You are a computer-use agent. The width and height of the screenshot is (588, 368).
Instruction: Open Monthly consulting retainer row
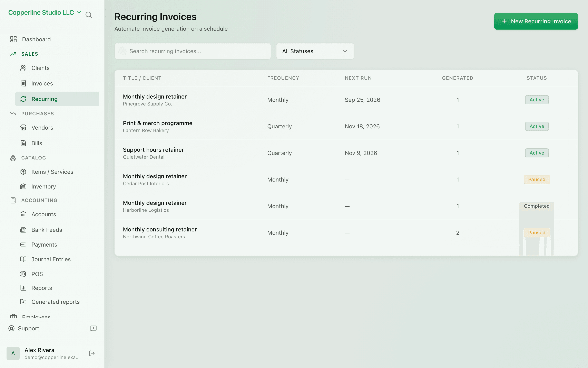click(346, 233)
